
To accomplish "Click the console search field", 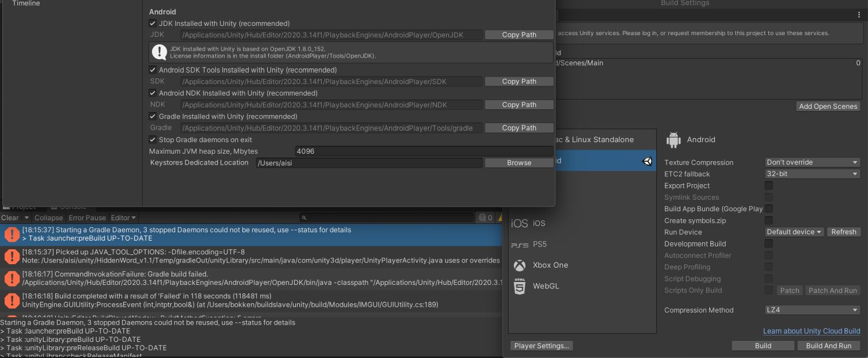I will (387, 218).
